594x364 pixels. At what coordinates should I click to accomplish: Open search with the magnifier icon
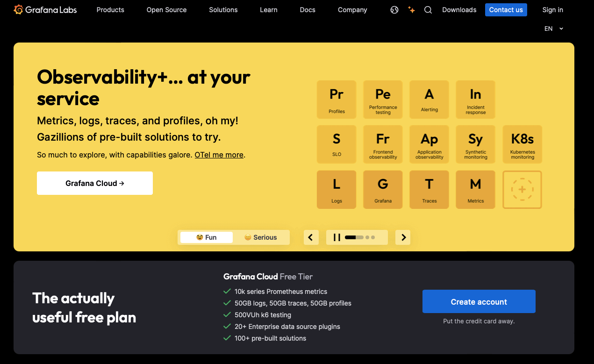coord(428,10)
